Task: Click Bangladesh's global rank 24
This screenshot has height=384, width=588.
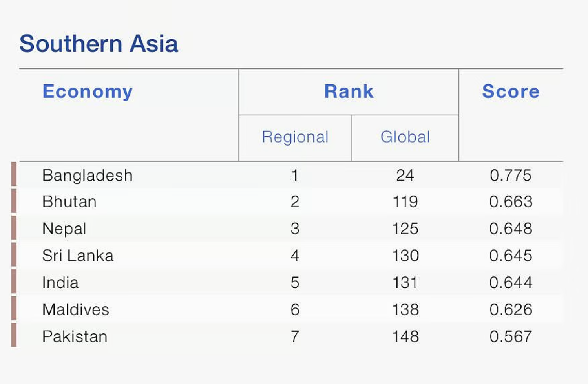Action: pyautogui.click(x=405, y=175)
